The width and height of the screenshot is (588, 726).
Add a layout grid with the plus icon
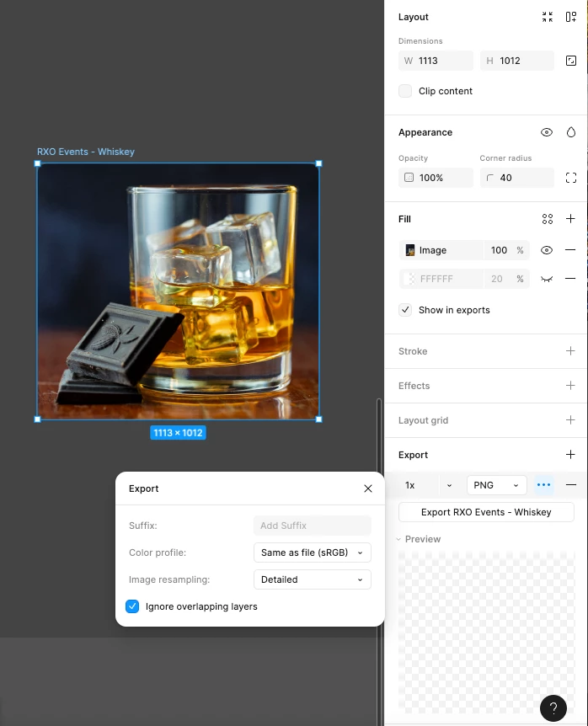570,420
